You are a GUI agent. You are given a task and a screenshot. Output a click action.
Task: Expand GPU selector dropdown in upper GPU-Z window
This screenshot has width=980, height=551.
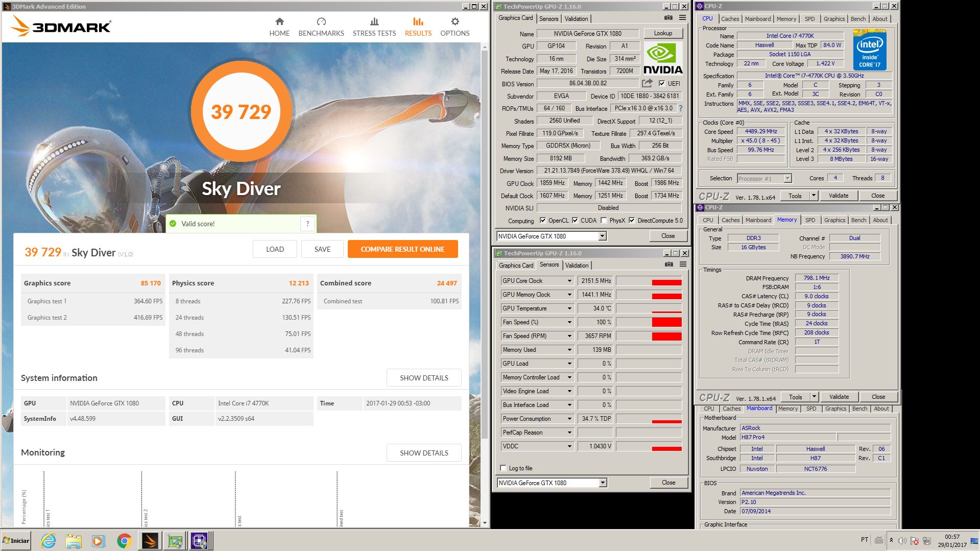point(602,236)
